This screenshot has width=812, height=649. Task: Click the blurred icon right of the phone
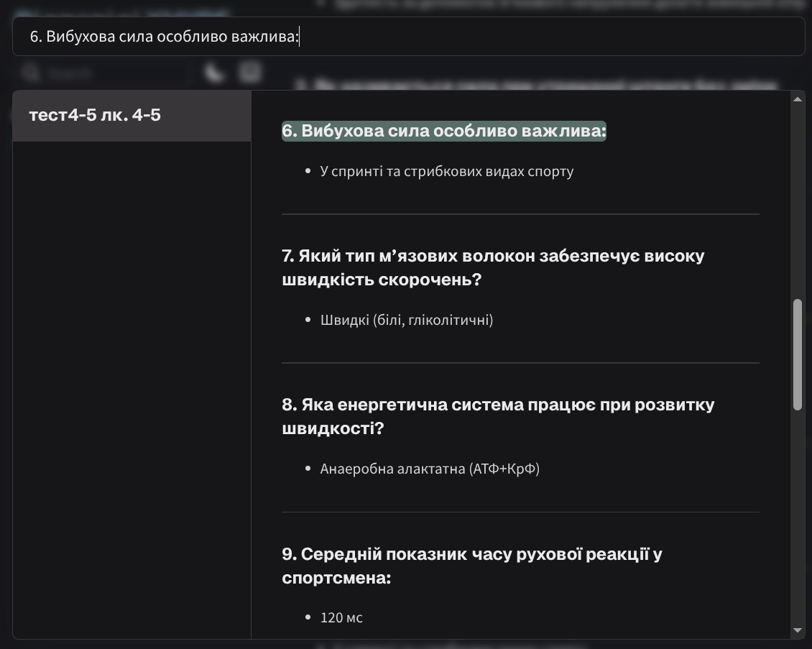click(x=249, y=72)
